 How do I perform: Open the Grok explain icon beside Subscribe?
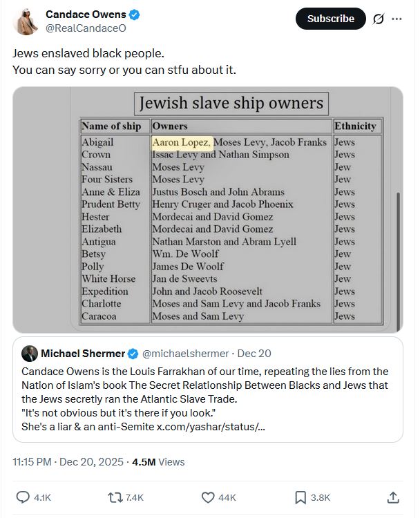pos(378,19)
